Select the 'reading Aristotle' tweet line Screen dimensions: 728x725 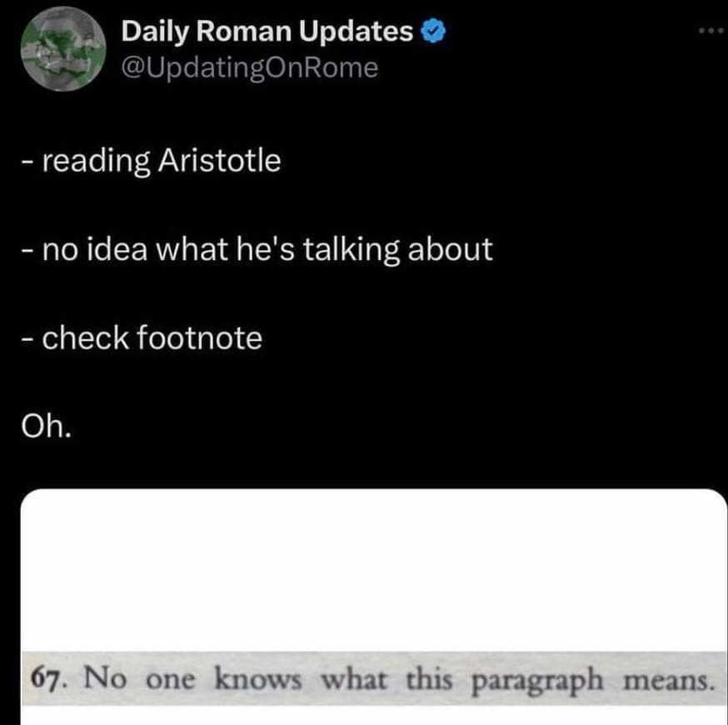[151, 161]
